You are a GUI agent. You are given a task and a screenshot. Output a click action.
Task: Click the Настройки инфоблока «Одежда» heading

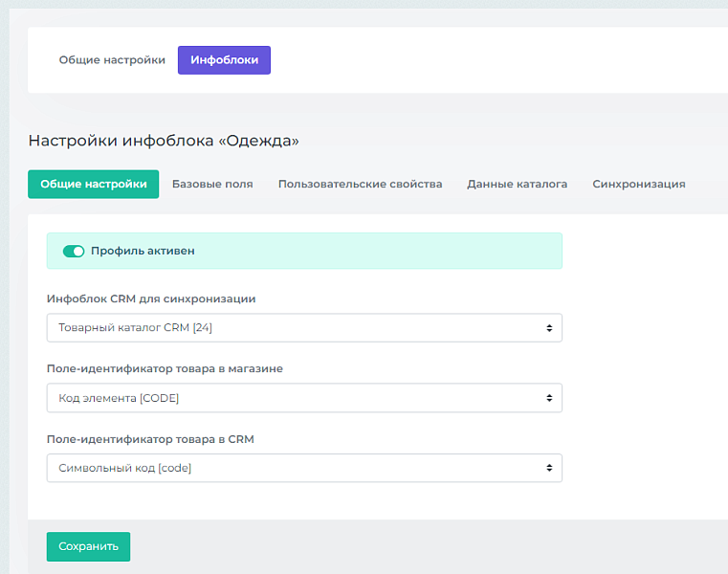click(x=164, y=142)
